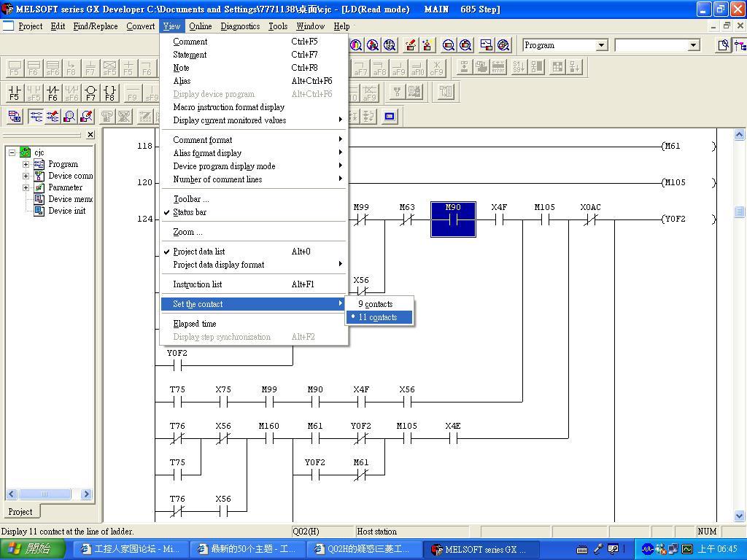The height and width of the screenshot is (560, 747).
Task: Select the 9 contacts option
Action: point(375,304)
